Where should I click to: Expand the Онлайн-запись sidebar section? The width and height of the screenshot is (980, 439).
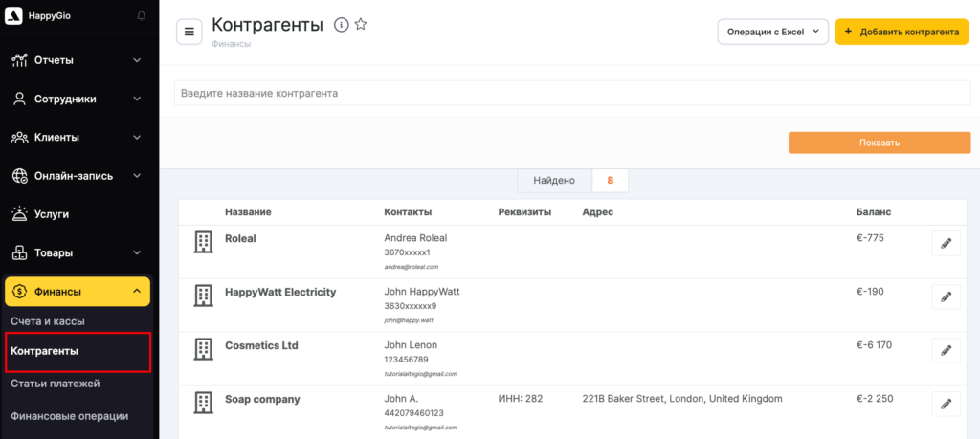(x=77, y=176)
